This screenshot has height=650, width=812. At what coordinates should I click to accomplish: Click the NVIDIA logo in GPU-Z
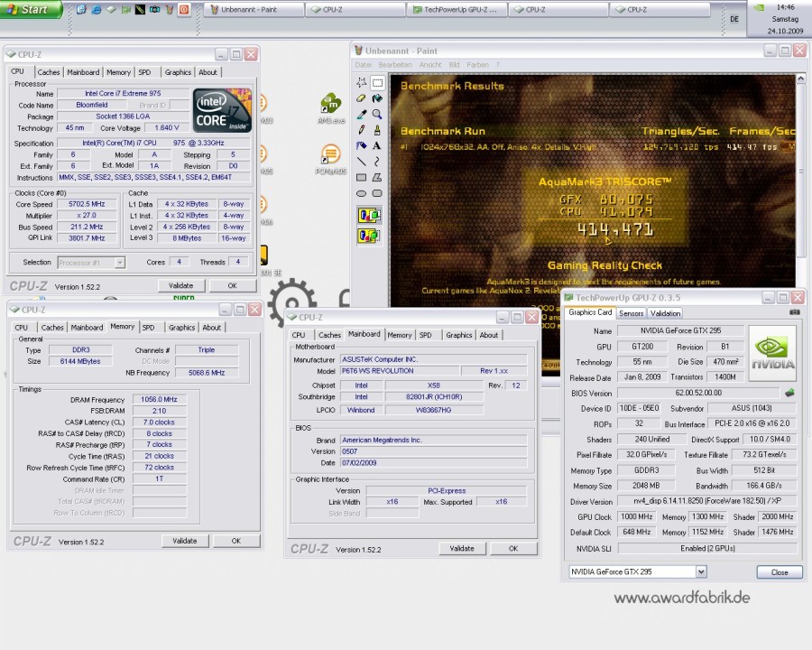[x=772, y=353]
